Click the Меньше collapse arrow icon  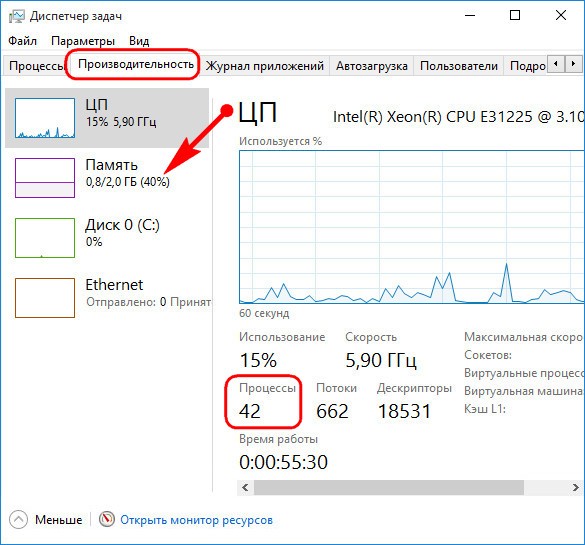pos(18,519)
